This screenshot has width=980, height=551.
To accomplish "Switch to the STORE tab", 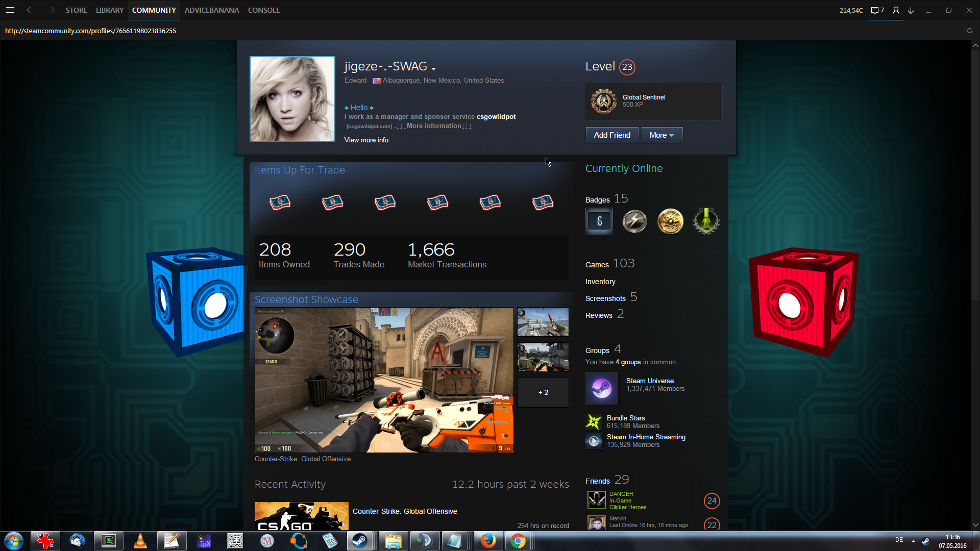I will pyautogui.click(x=76, y=10).
